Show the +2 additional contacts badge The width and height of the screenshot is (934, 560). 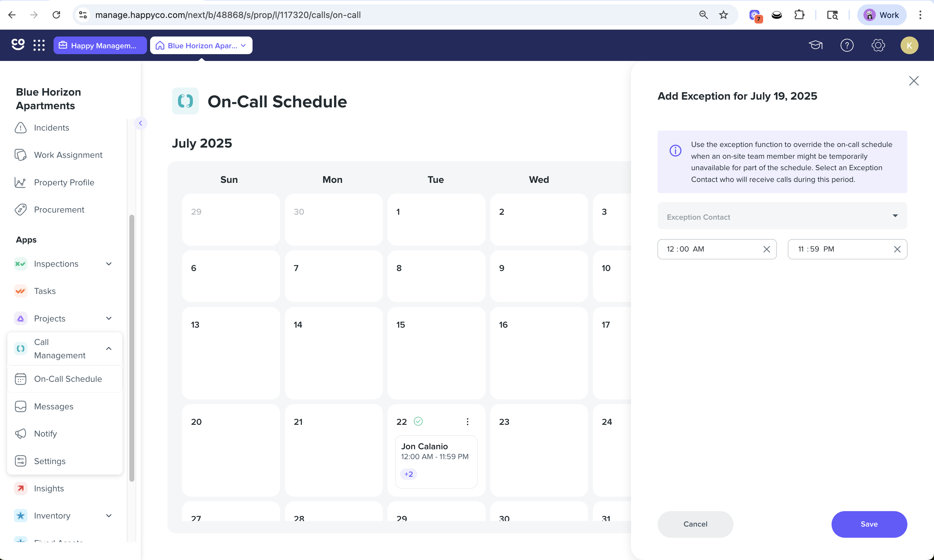[408, 474]
